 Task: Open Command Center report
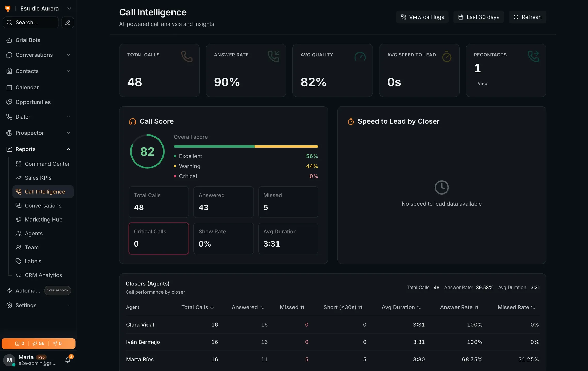43,164
